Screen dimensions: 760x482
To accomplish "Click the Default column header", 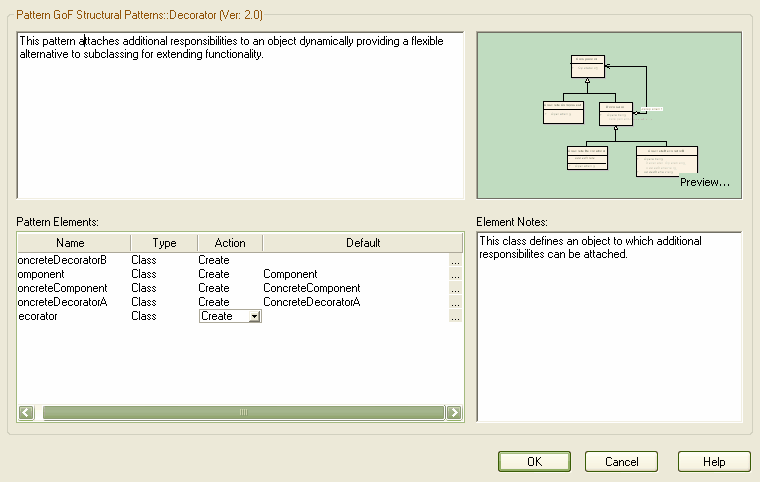I will point(363,243).
